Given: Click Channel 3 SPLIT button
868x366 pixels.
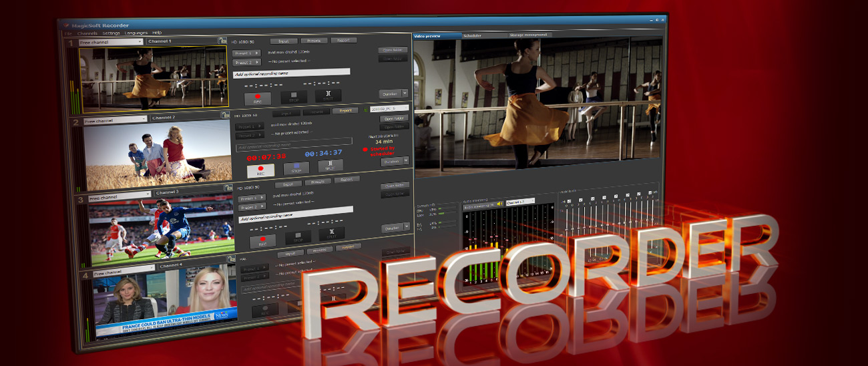Looking at the screenshot, I should click(x=333, y=234).
